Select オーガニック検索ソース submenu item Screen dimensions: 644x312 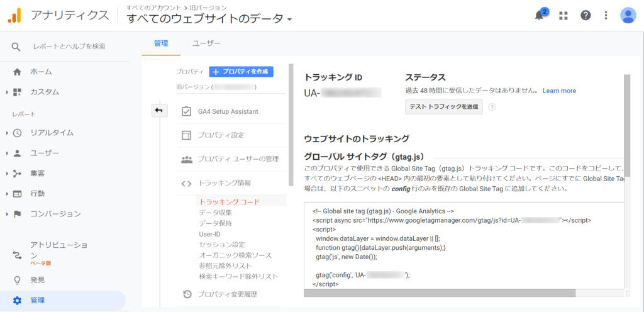tap(235, 255)
